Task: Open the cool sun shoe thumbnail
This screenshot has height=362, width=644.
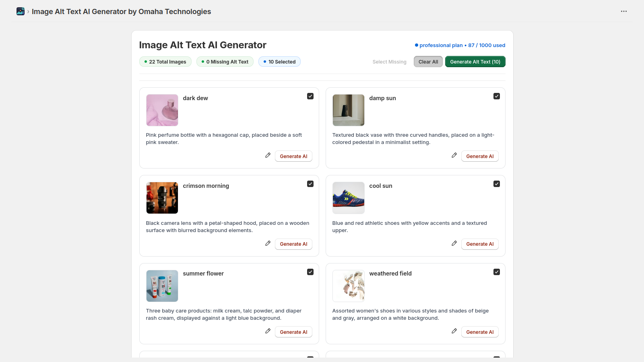Action: coord(349,198)
